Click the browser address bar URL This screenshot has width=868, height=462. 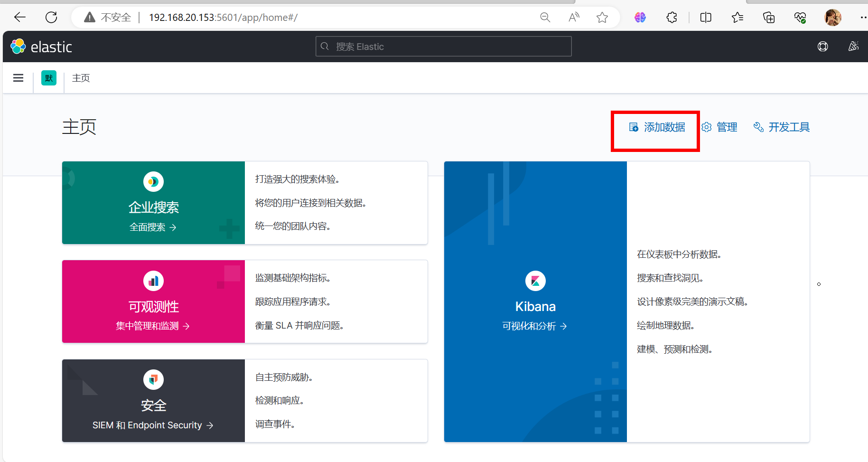[223, 18]
